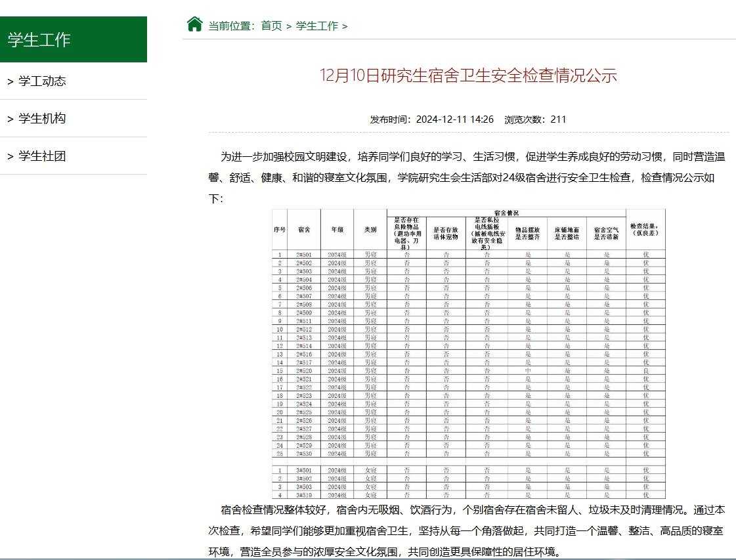
Task: Open the 学生社团 sidebar section
Action: 42,156
